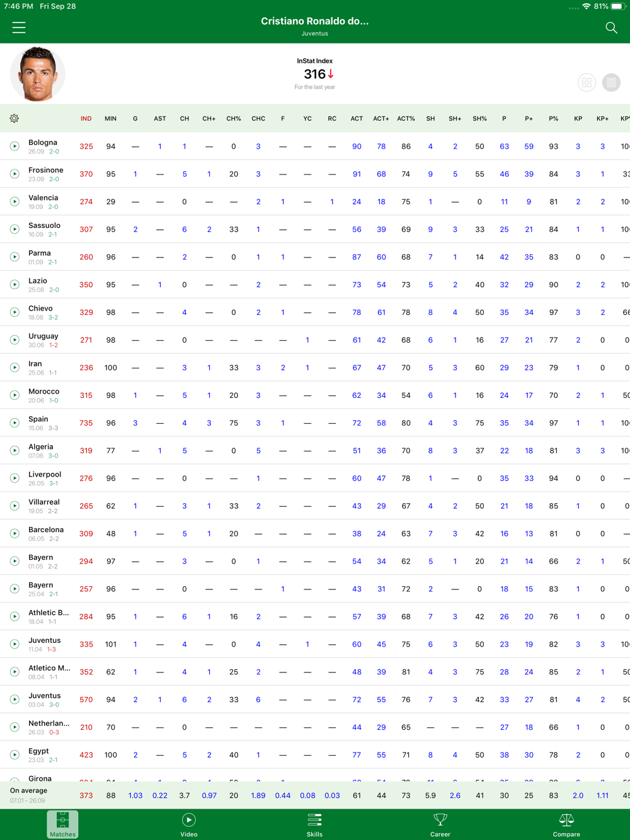The height and width of the screenshot is (840, 630).
Task: Sort table by SH% column
Action: coord(479,118)
